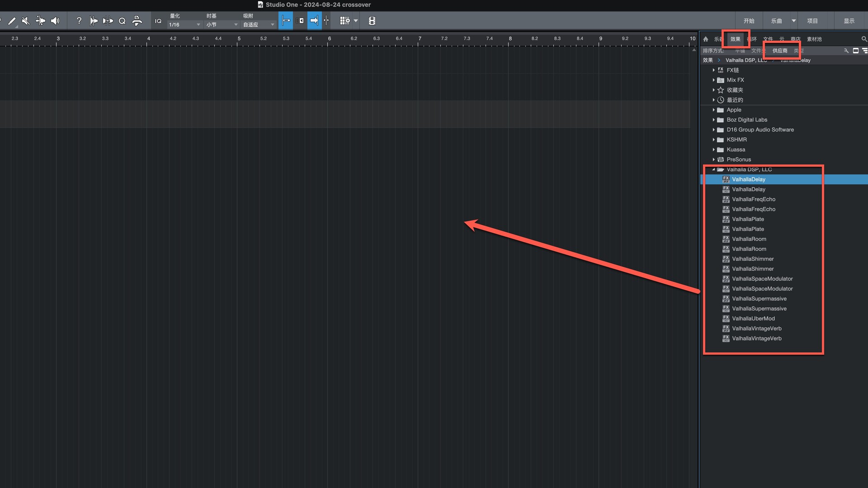Expand the Boz Digital Labs folder
The width and height of the screenshot is (868, 488).
pos(713,120)
